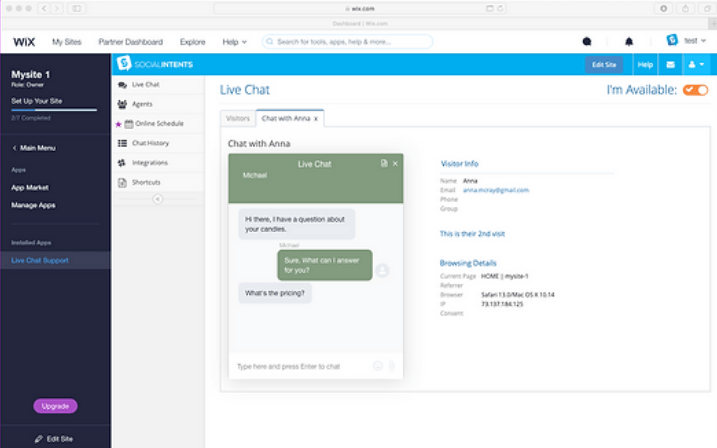
Task: Click the Safari address bar
Action: click(x=360, y=8)
